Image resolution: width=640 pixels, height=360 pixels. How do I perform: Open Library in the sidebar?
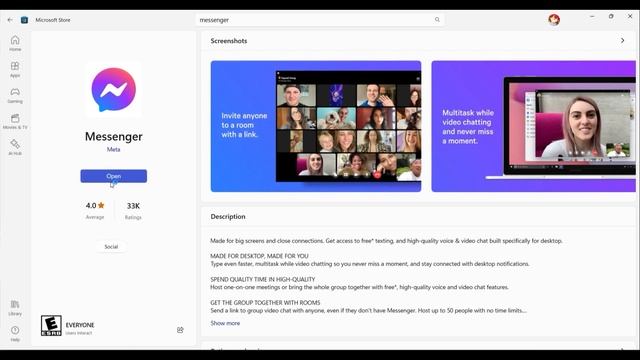point(15,308)
